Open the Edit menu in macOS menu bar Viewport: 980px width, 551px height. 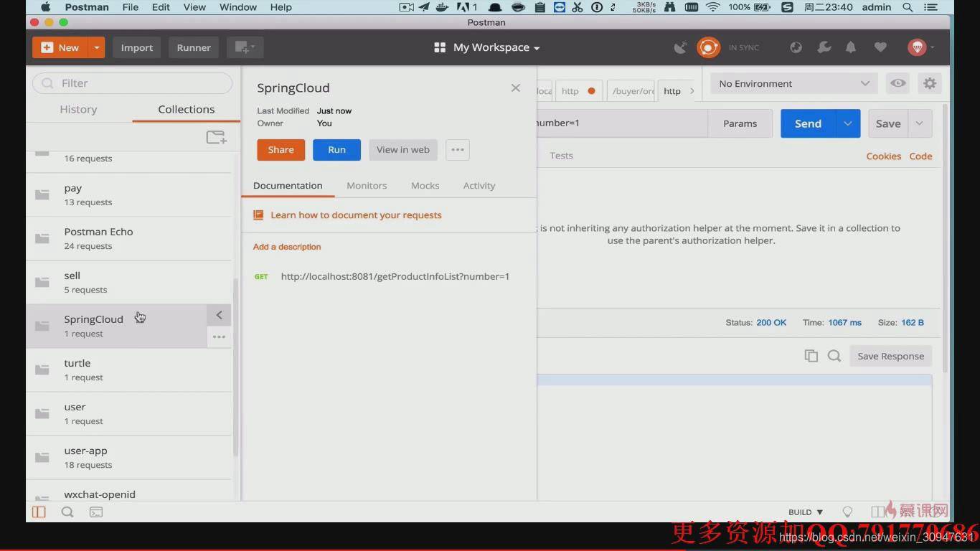point(161,7)
